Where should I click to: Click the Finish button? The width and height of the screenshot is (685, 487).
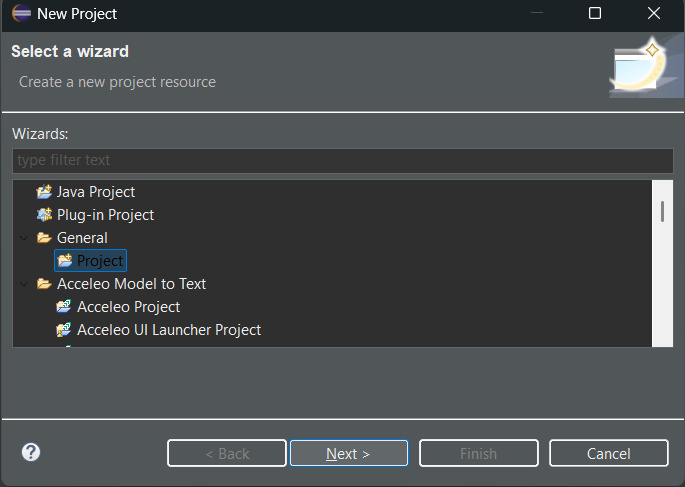tap(478, 453)
